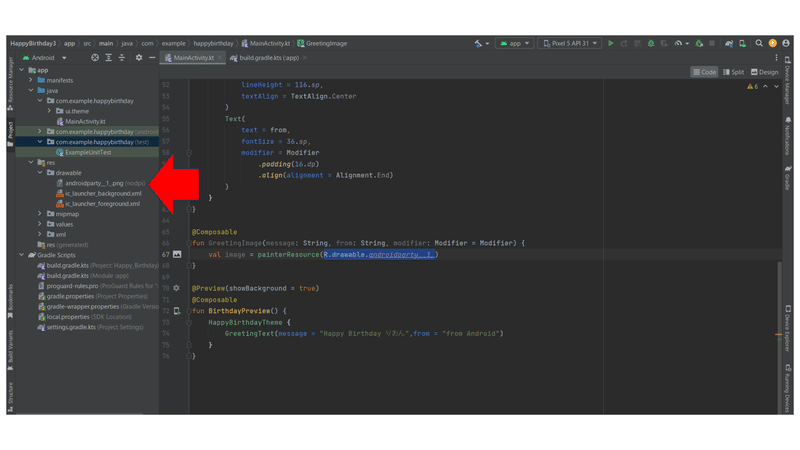The image size is (800, 450).
Task: Collapse the Gradle Scripts node
Action: tap(21, 255)
